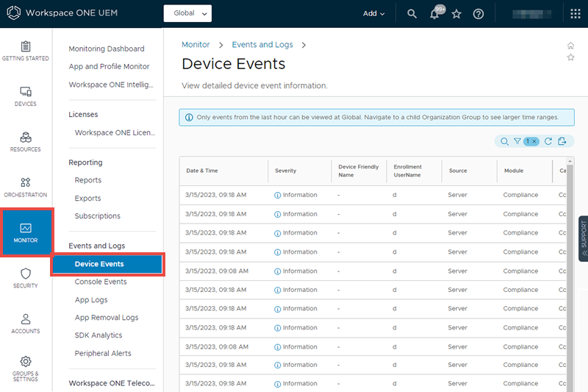The height and width of the screenshot is (392, 588).
Task: Open the filter funnel icon
Action: 517,141
